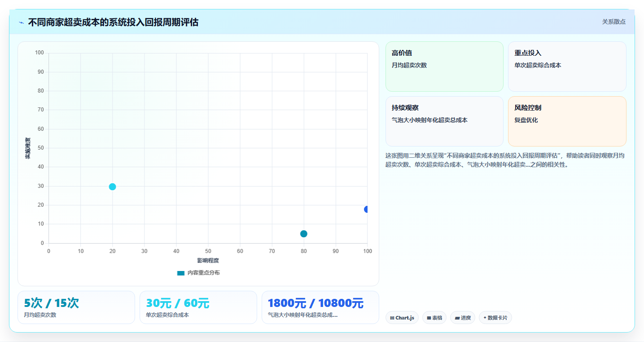
Task: Click the 关系散点 label in header
Action: [613, 22]
